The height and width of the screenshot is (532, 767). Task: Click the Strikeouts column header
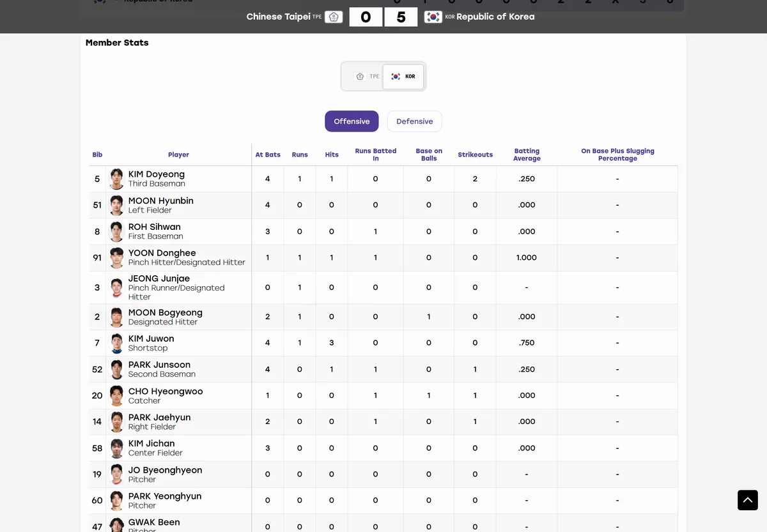click(x=476, y=155)
